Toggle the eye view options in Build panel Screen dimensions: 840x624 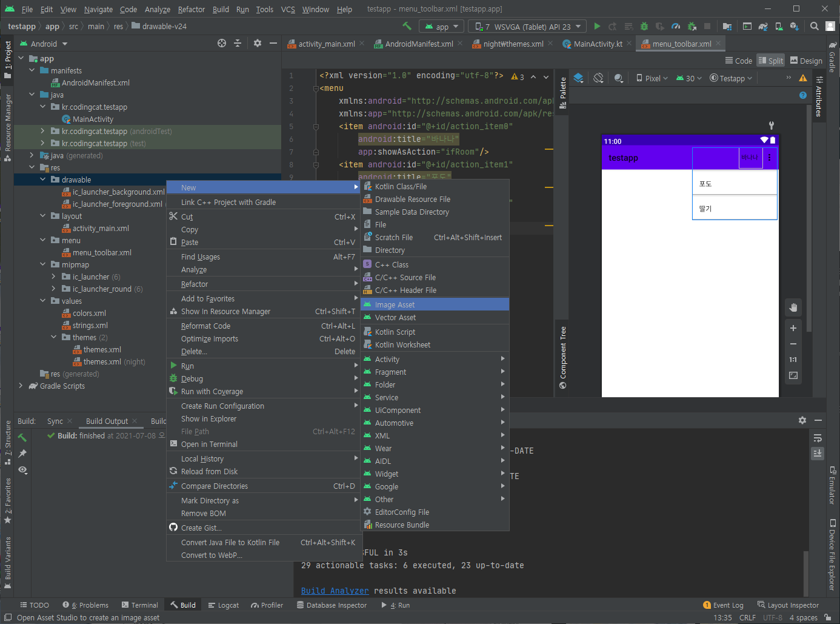(22, 470)
